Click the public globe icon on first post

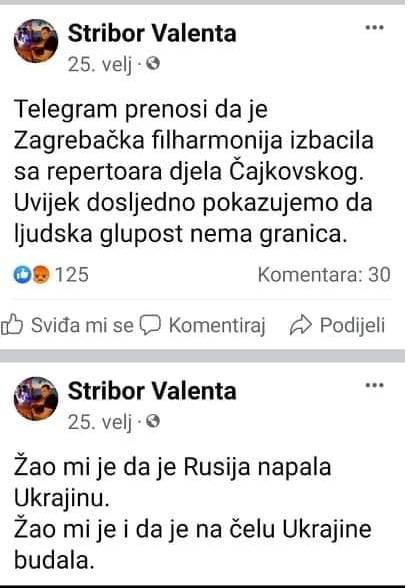pos(153,64)
